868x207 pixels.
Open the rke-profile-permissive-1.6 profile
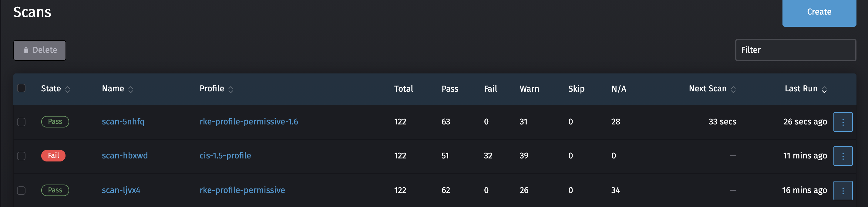tap(248, 121)
